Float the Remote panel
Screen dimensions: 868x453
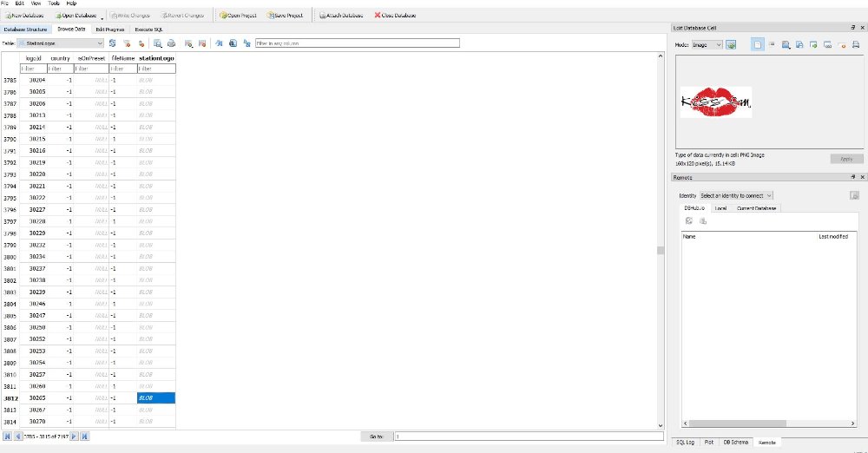[x=853, y=177]
